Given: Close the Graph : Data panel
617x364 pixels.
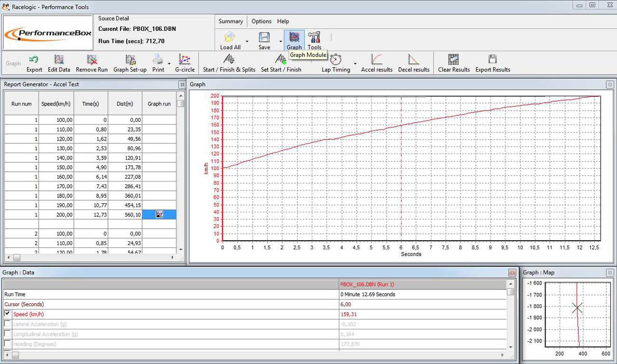Looking at the screenshot, I should tap(512, 273).
